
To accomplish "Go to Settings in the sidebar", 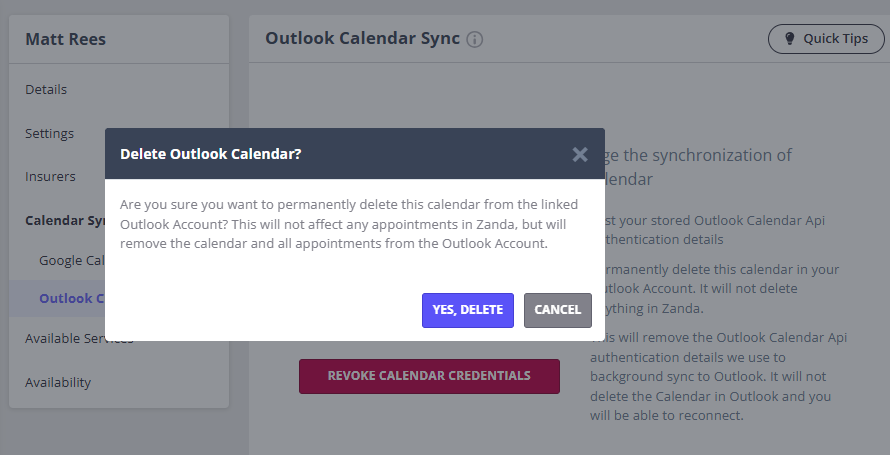I will (x=49, y=133).
